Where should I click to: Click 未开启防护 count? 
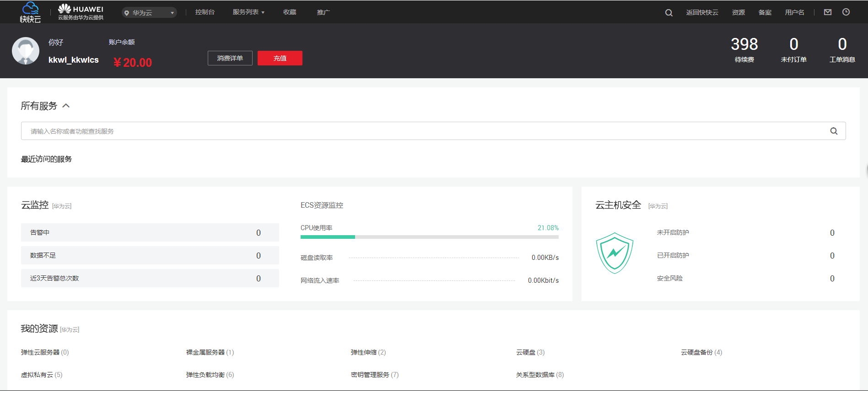pos(832,233)
